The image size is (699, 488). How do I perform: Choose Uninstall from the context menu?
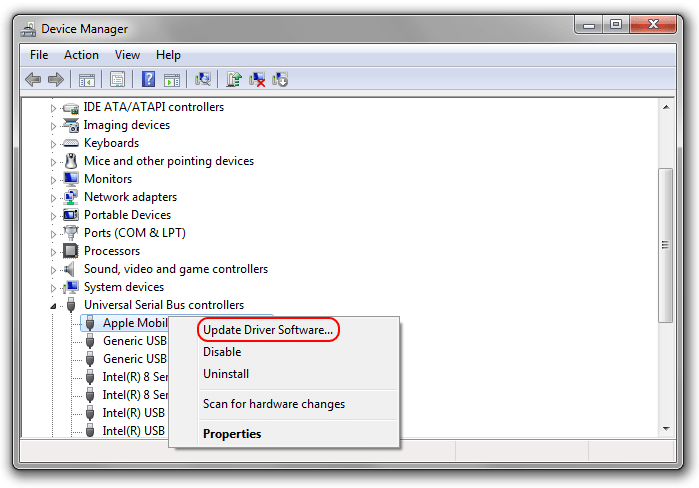(x=226, y=373)
